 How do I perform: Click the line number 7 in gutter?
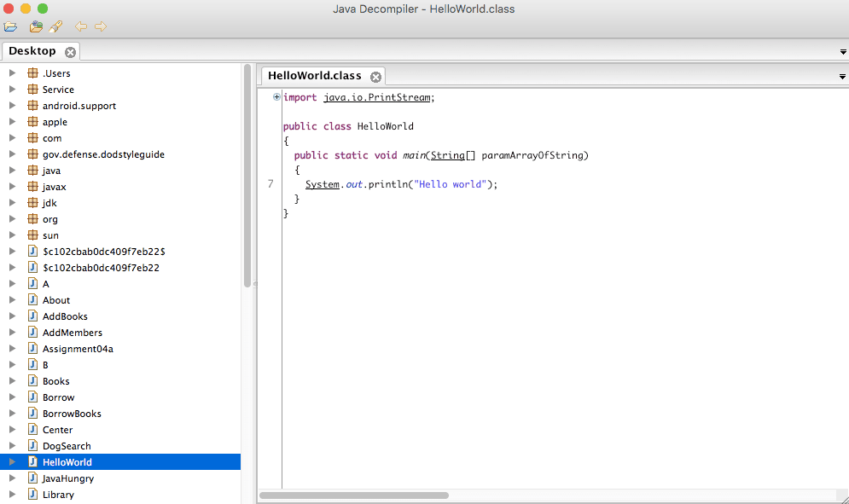(270, 184)
